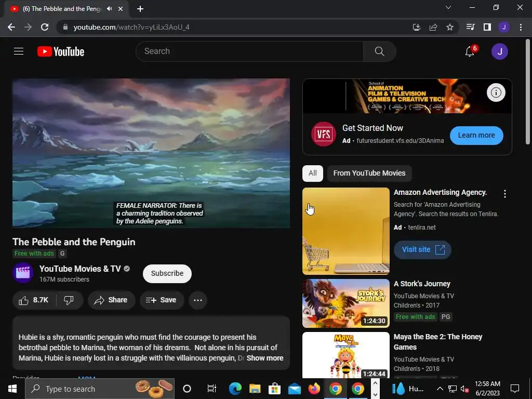The image size is (532, 399).
Task: Open taskbar clock showing 12:58 AM
Action: (487, 389)
